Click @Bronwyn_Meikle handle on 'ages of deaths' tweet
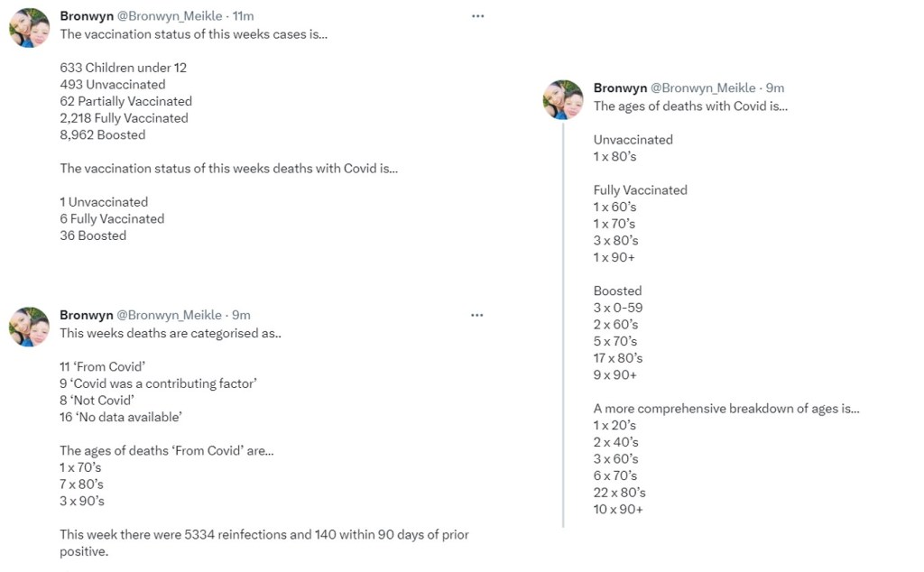This screenshot has height=572, width=924. click(703, 88)
